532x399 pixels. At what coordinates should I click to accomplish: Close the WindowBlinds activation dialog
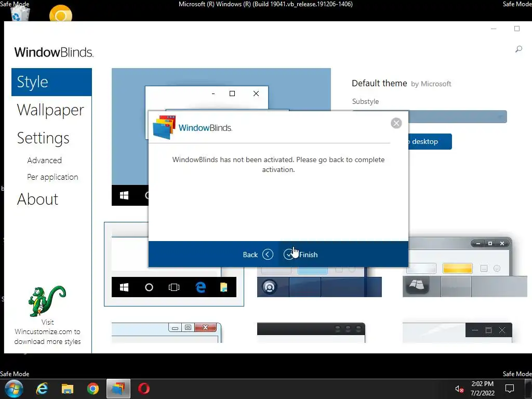click(x=396, y=123)
